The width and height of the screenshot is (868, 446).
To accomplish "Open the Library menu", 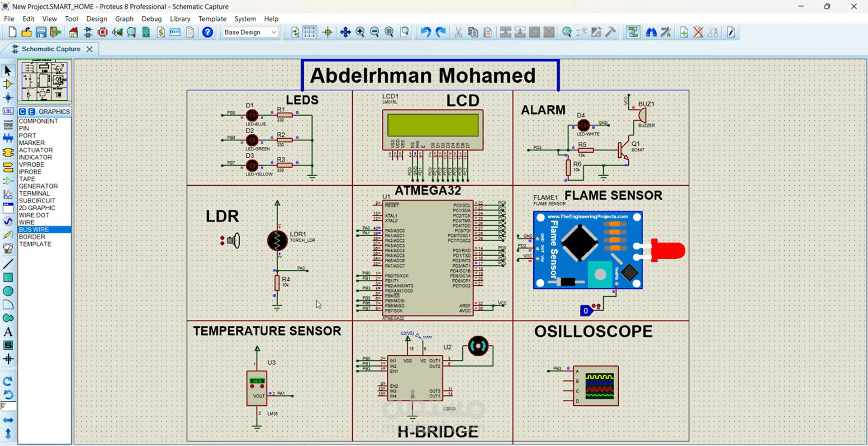I will (180, 19).
